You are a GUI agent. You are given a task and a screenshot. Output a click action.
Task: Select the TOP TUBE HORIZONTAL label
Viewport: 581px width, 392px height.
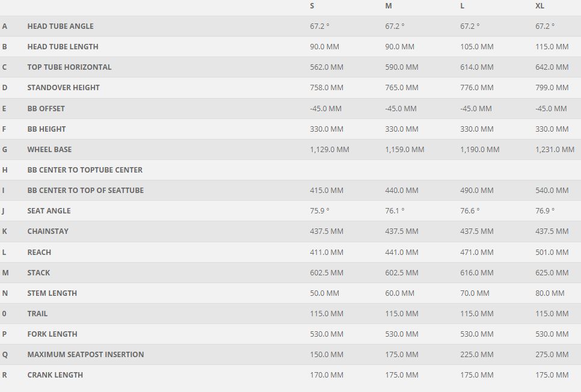[69, 67]
